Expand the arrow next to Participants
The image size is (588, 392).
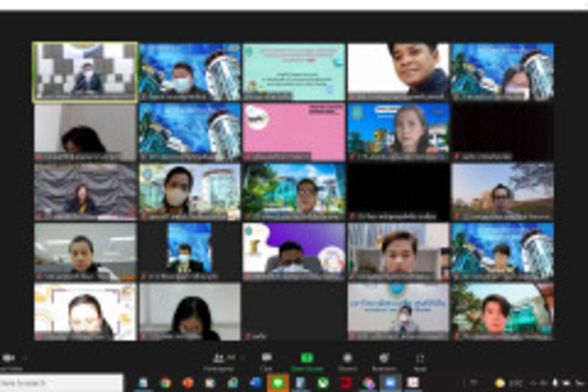tap(241, 356)
